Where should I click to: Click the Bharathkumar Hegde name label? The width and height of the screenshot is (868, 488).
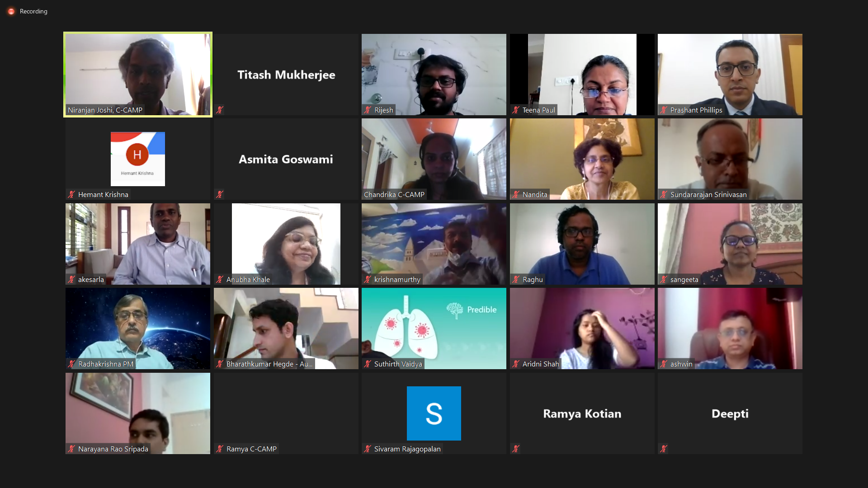(x=269, y=364)
